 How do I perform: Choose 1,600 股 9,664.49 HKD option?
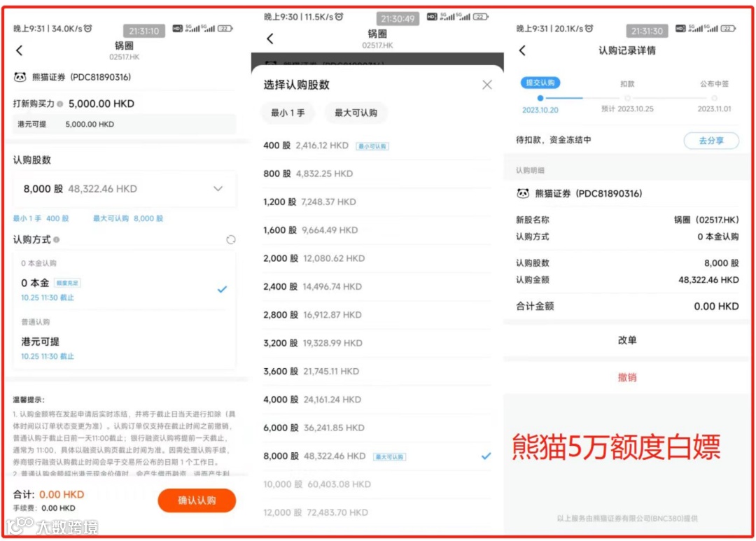point(377,230)
